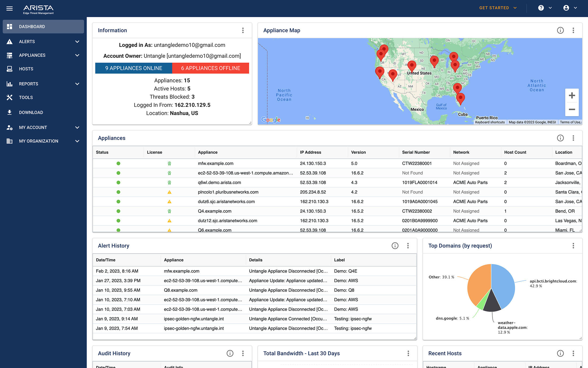Image resolution: width=588 pixels, height=368 pixels.
Task: Show Recent Hosts info icon
Action: coord(560,353)
